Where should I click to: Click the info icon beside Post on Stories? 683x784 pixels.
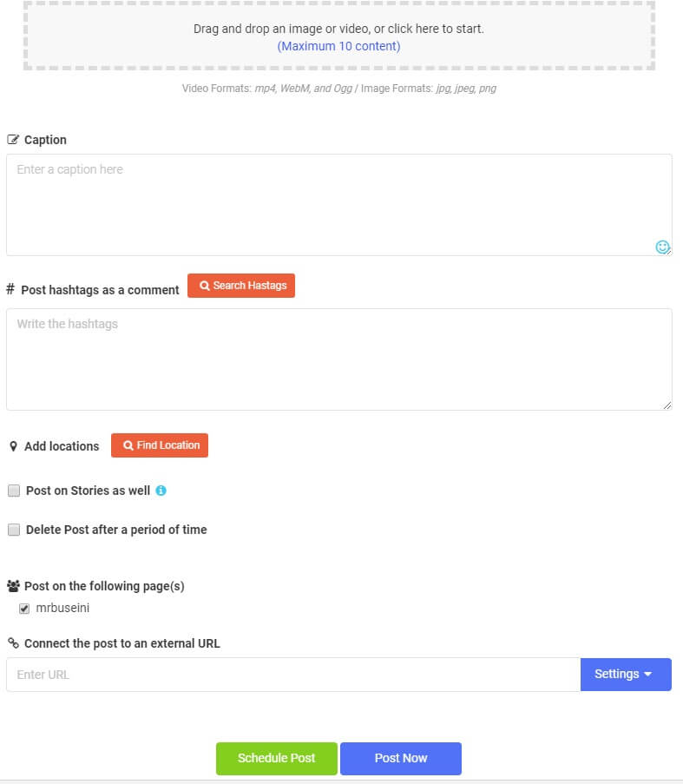(160, 490)
